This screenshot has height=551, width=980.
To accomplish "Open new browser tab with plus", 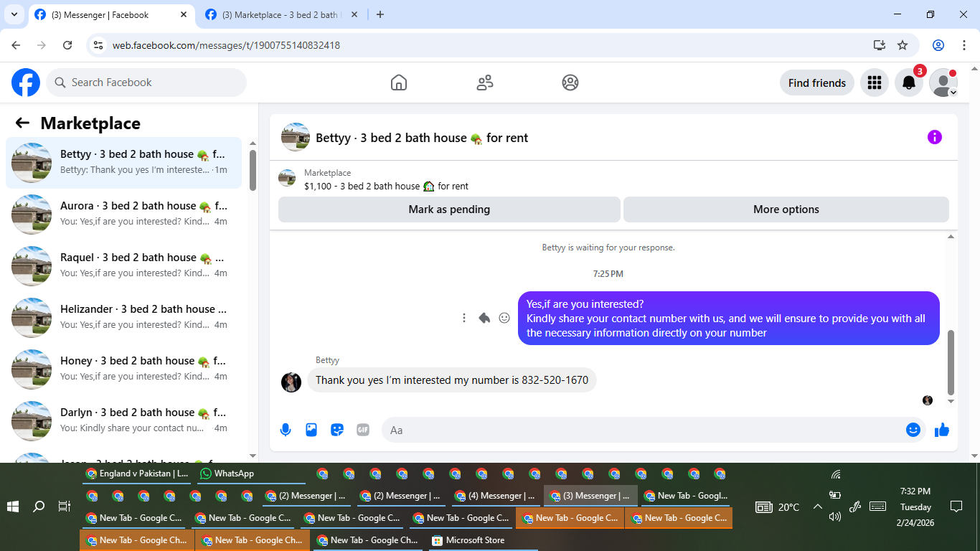I will point(380,14).
